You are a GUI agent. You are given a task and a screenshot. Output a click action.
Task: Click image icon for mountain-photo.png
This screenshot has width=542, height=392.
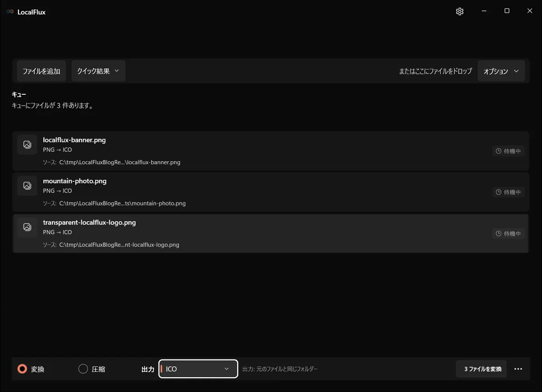point(27,185)
